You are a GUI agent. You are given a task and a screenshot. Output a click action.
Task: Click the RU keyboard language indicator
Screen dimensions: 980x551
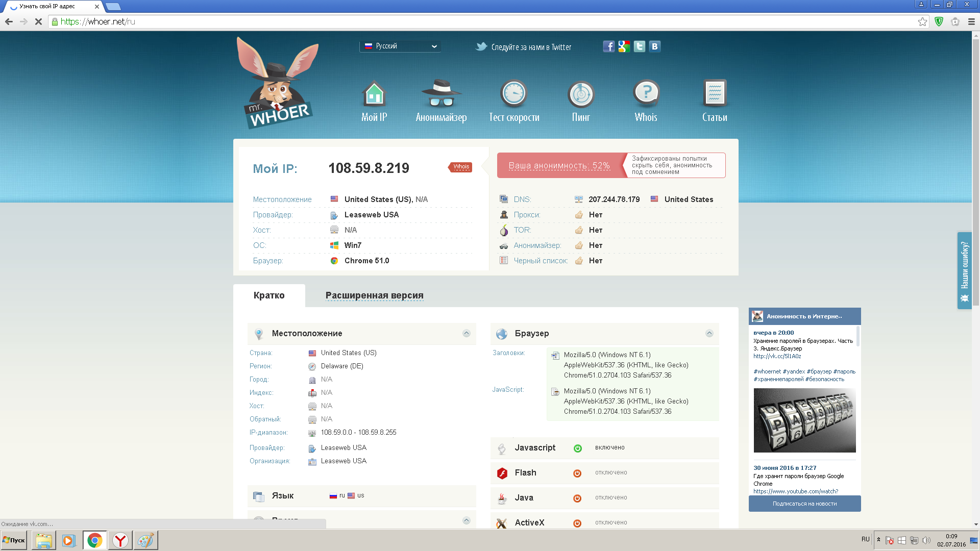click(865, 539)
